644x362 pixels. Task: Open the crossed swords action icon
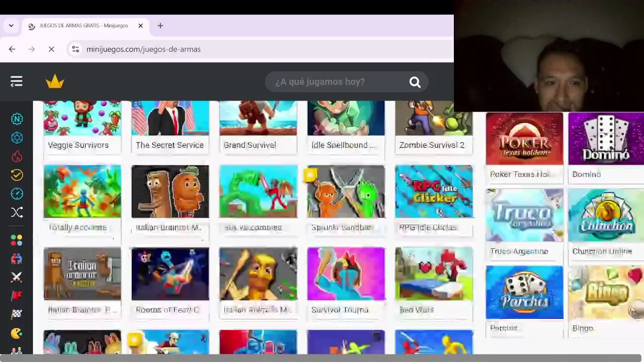click(17, 277)
